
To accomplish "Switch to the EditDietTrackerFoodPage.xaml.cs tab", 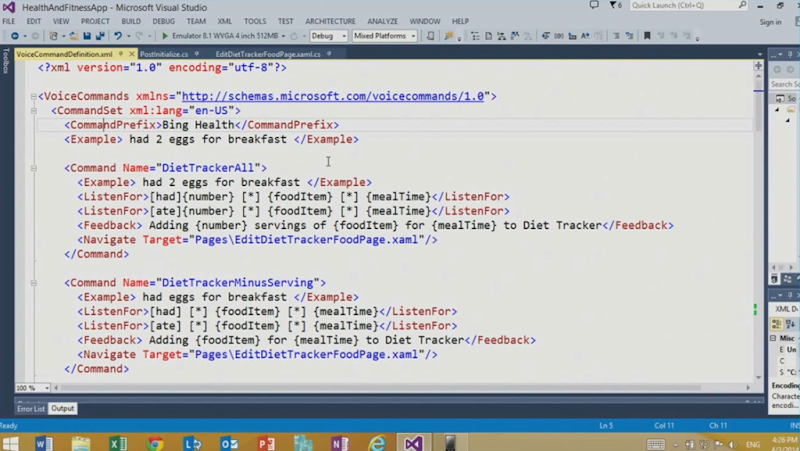I will pos(268,54).
